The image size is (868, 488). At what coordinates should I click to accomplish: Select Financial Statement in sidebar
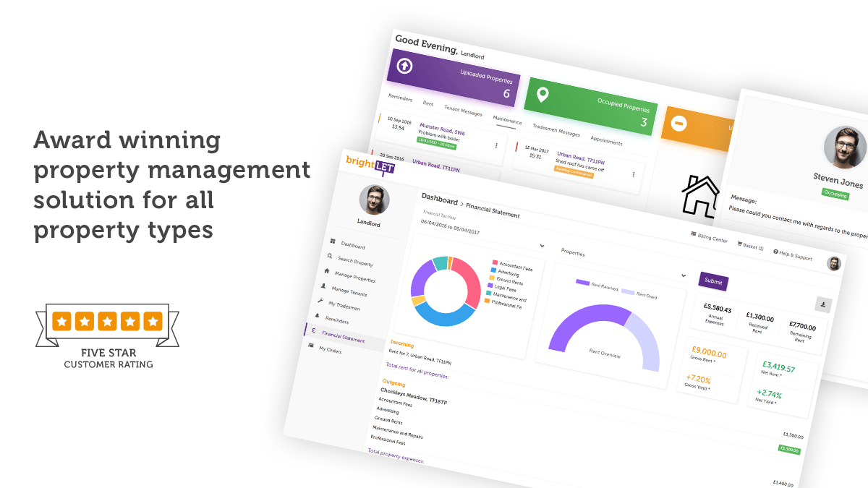pyautogui.click(x=343, y=338)
